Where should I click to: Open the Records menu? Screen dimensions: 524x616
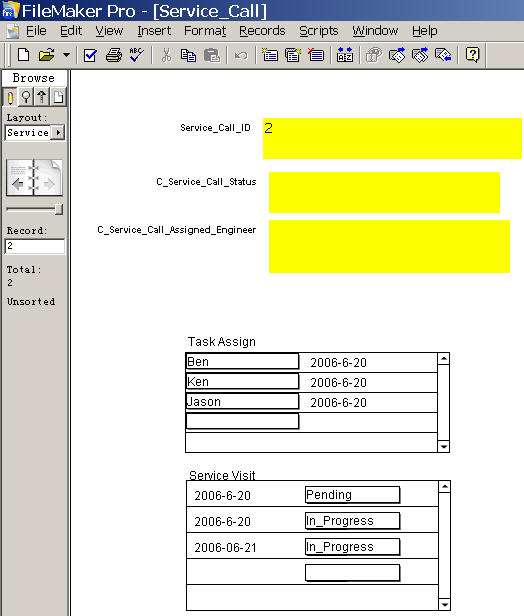[x=262, y=31]
